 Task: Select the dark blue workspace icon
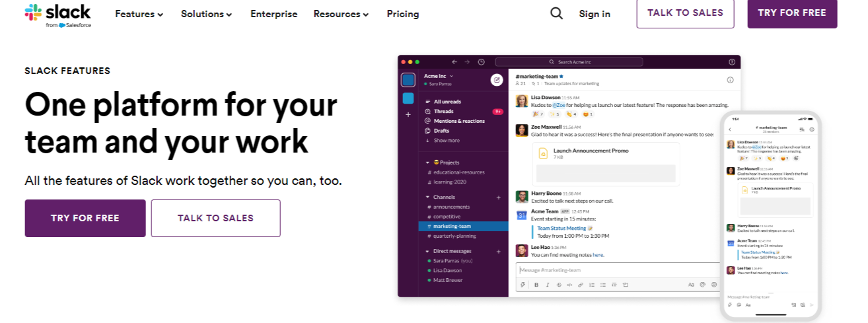point(408,80)
